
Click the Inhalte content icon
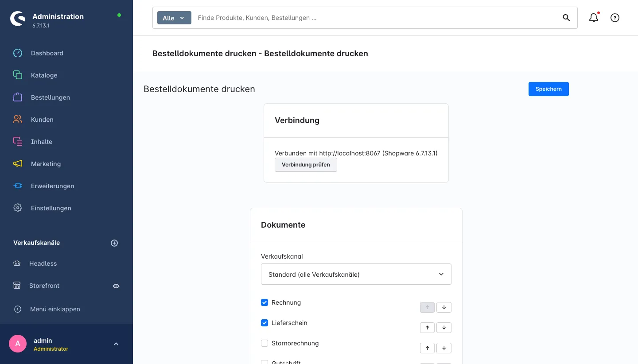[x=18, y=142]
